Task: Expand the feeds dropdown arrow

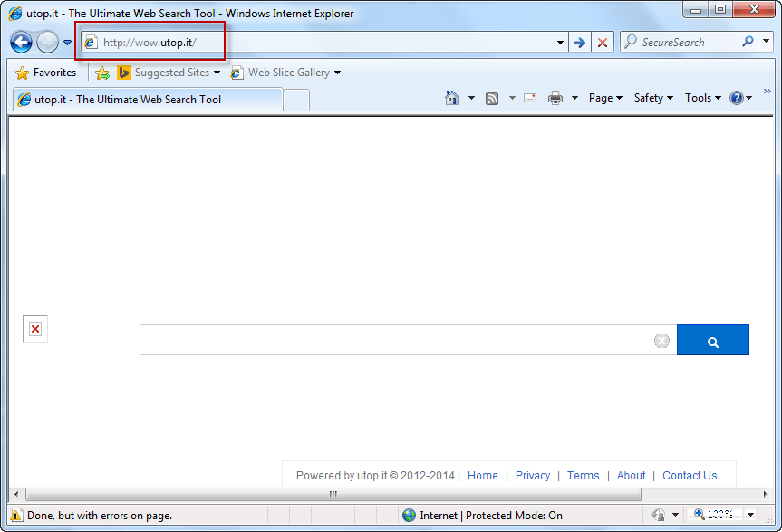Action: point(512,98)
